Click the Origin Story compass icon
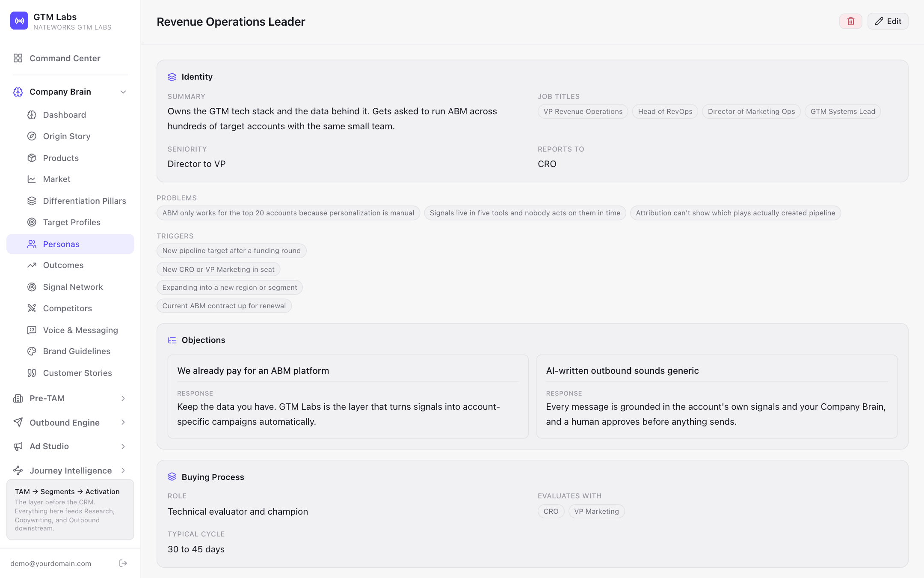 [x=32, y=136]
